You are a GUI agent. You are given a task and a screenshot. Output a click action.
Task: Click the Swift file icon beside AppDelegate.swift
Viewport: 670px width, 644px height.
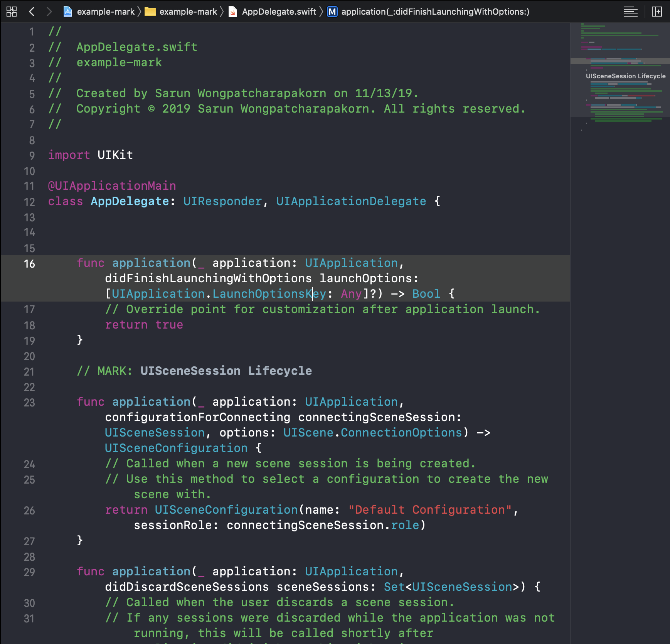tap(232, 12)
